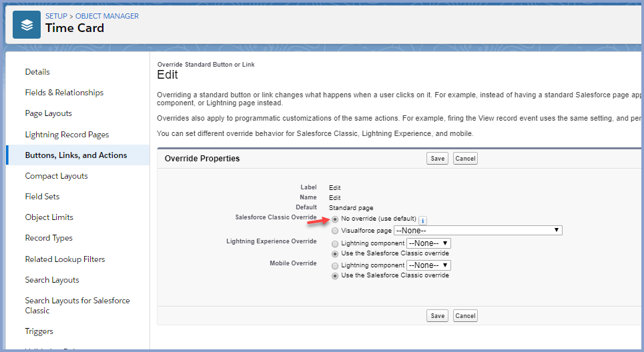Follow the OBJECT MANAGER breadcrumb link
Screen dimensions: 644x352
(107, 16)
